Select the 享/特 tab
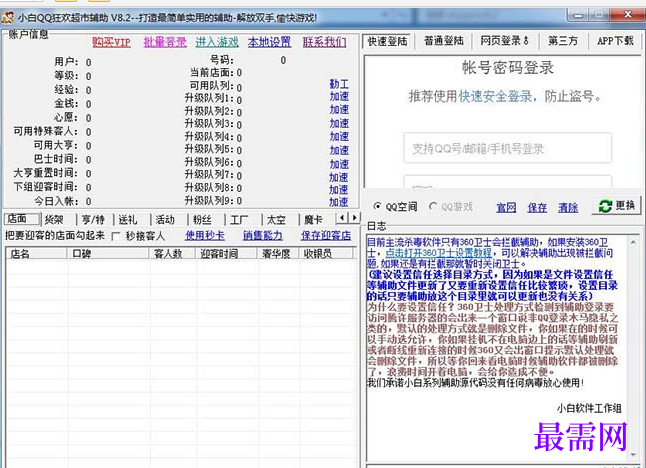Screen dimensions: 646x468 coord(95,220)
